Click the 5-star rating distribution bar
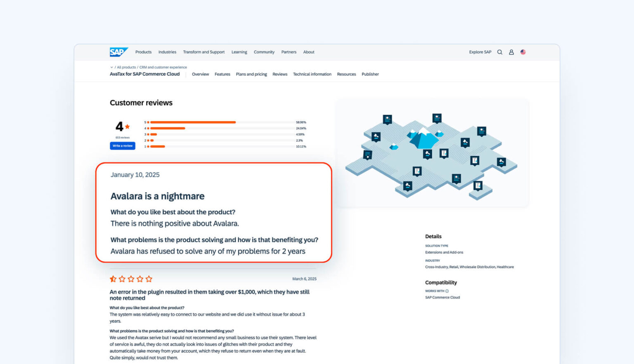Viewport: 634px width, 364px height. tap(193, 122)
